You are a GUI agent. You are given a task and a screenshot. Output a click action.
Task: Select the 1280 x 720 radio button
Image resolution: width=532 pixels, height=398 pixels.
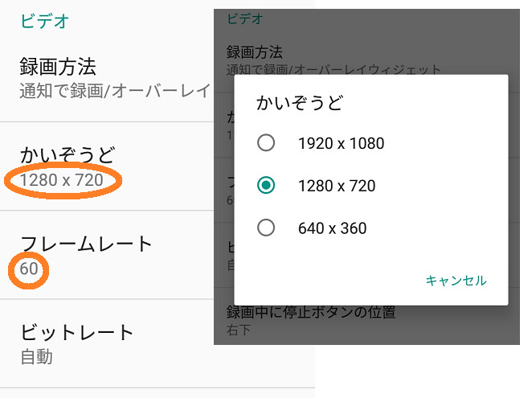point(266,186)
